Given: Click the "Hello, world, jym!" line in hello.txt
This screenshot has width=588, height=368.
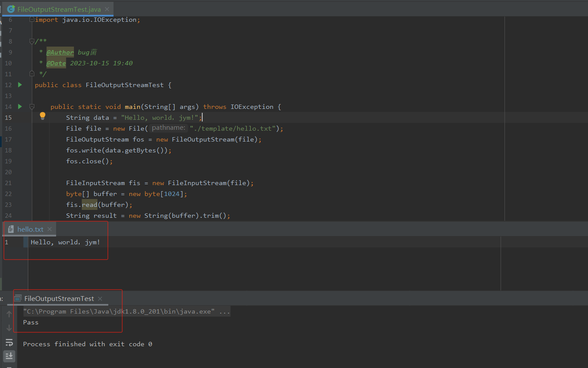Looking at the screenshot, I should click(65, 242).
